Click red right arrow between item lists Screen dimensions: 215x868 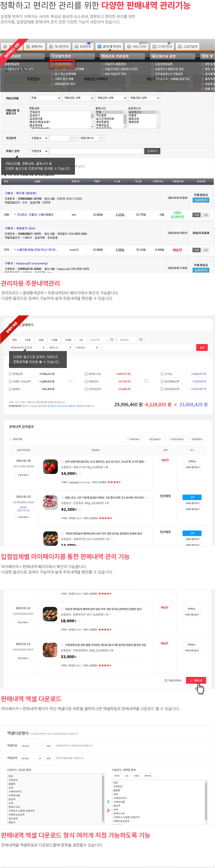(108, 810)
